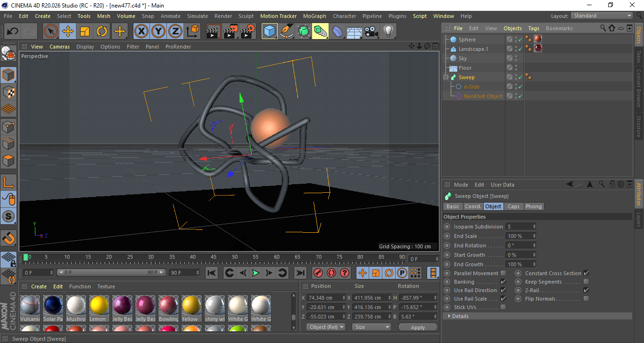Adjust Isoparm Subdivision stepper
The image size is (644, 343).
click(x=534, y=227)
